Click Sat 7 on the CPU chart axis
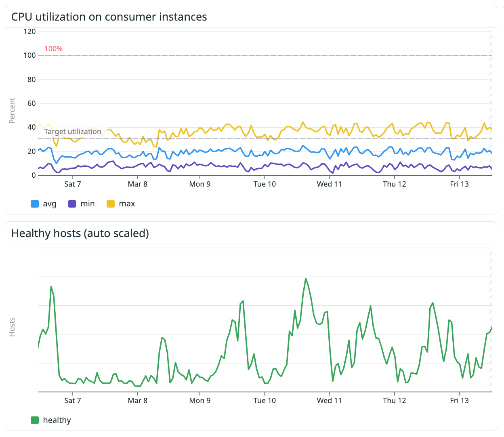The width and height of the screenshot is (504, 437). pos(73,184)
